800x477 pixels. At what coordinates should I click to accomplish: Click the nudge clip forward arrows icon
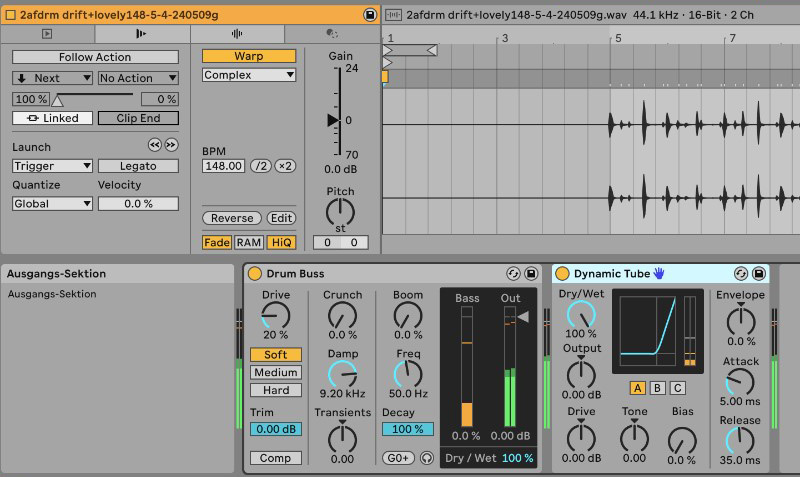171,146
